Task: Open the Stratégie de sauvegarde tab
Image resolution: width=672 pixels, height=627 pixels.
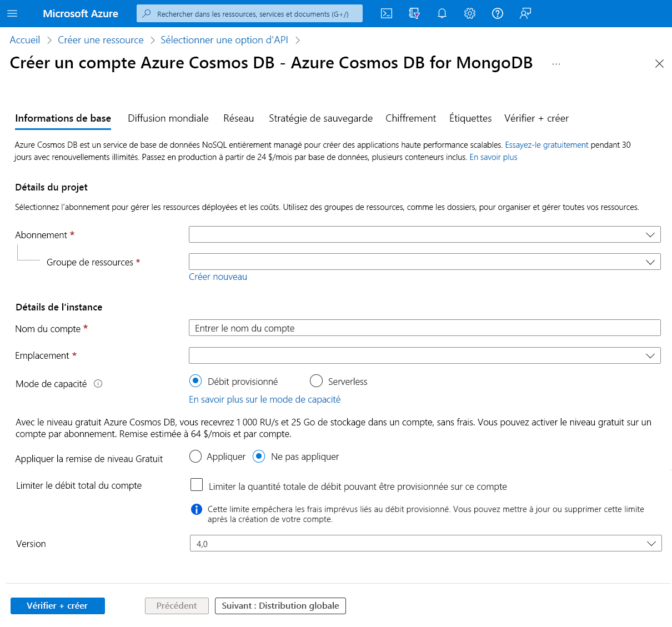Action: (321, 118)
